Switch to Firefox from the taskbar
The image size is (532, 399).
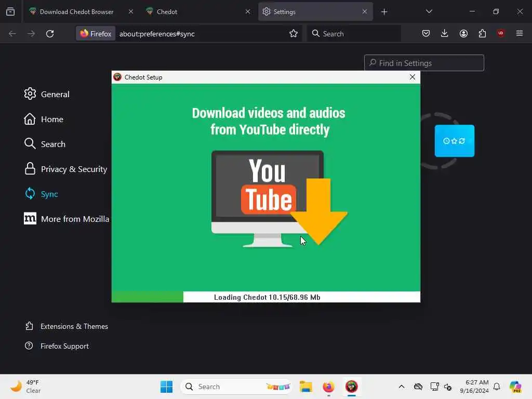pos(328,387)
